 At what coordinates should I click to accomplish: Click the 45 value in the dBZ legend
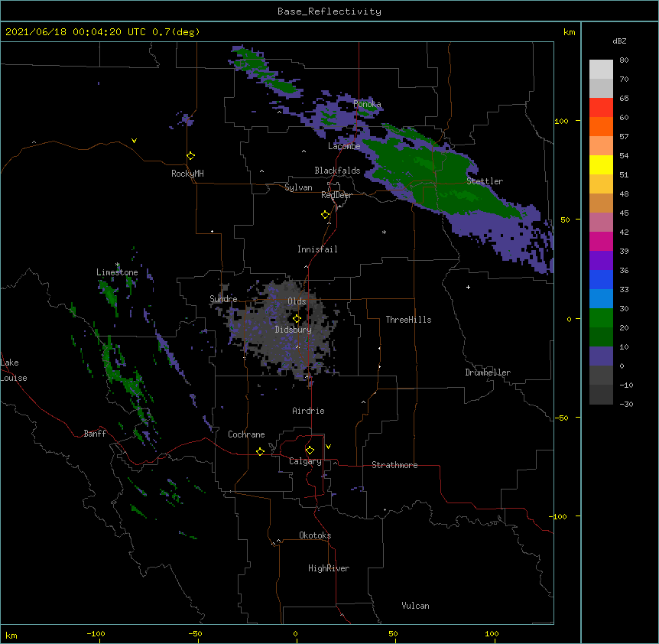click(624, 213)
